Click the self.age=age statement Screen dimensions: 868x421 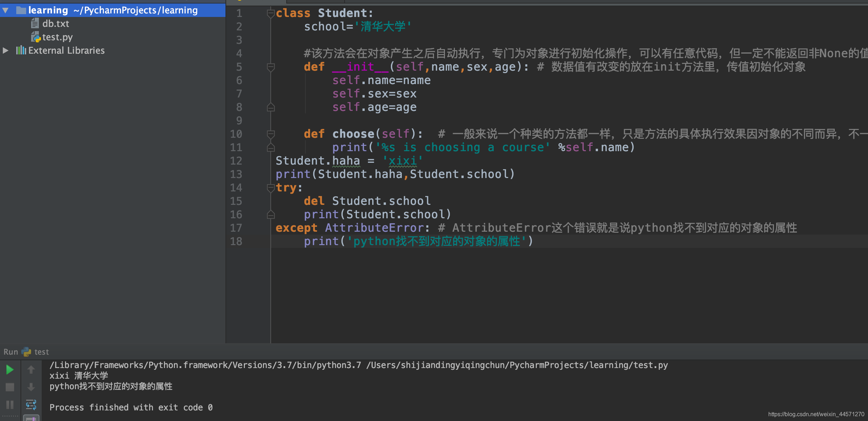[374, 107]
